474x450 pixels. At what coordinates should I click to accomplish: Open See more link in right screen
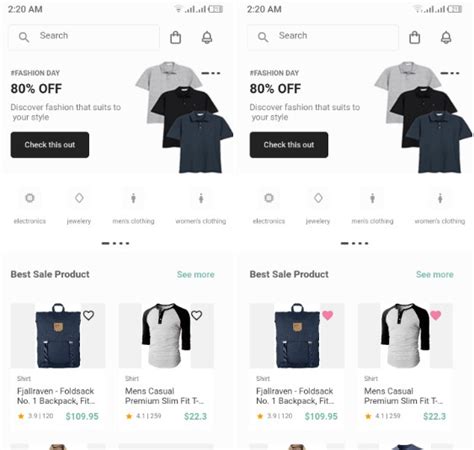tap(435, 274)
